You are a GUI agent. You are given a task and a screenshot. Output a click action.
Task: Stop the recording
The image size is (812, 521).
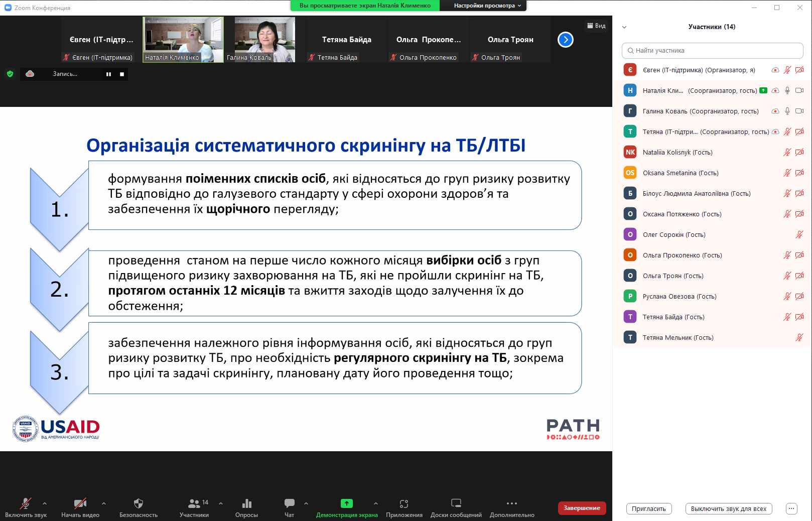[x=122, y=74]
